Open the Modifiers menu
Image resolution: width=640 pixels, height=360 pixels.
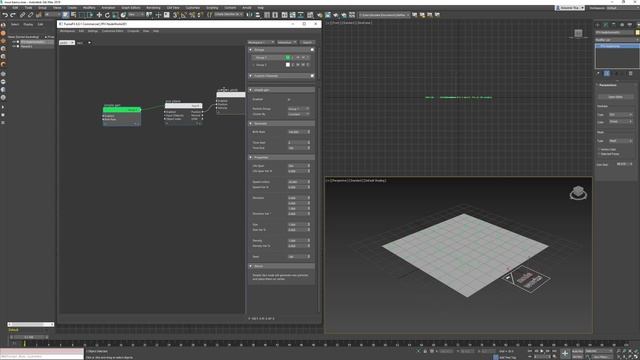[x=89, y=8]
